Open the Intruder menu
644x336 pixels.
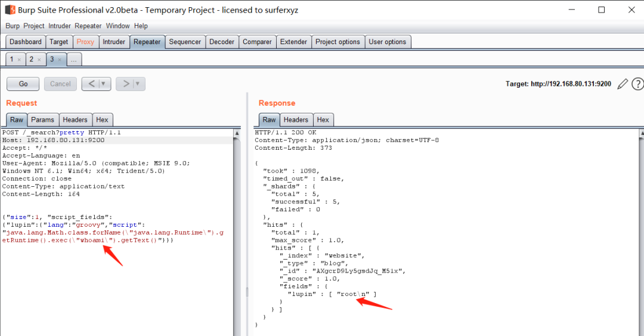(x=60, y=26)
